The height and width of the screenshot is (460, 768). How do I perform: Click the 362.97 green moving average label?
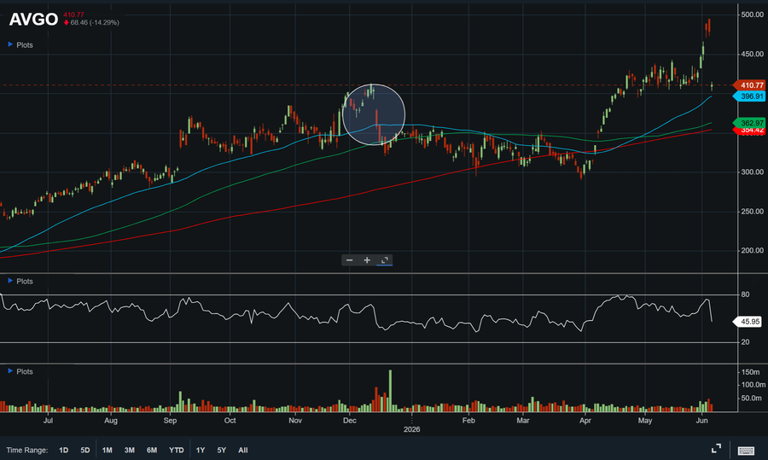750,122
